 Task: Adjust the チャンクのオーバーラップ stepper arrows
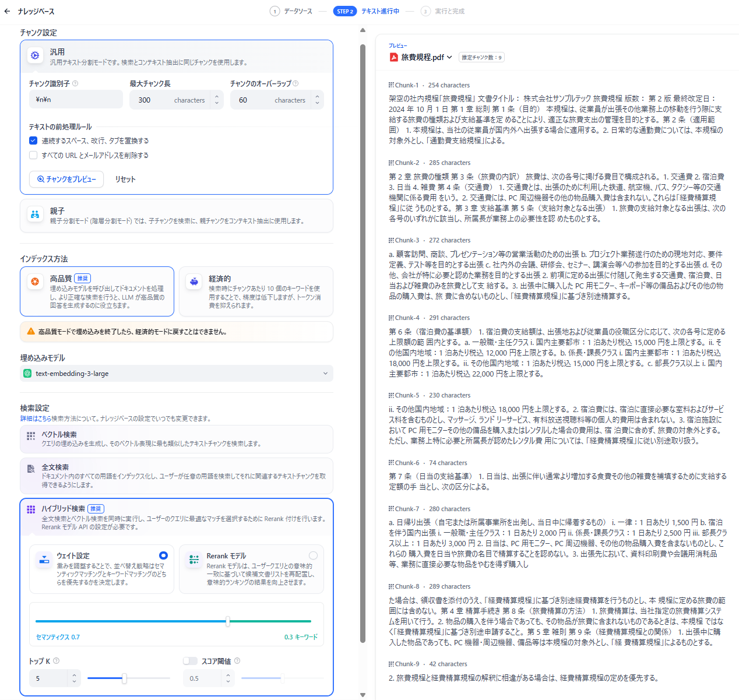[x=317, y=100]
